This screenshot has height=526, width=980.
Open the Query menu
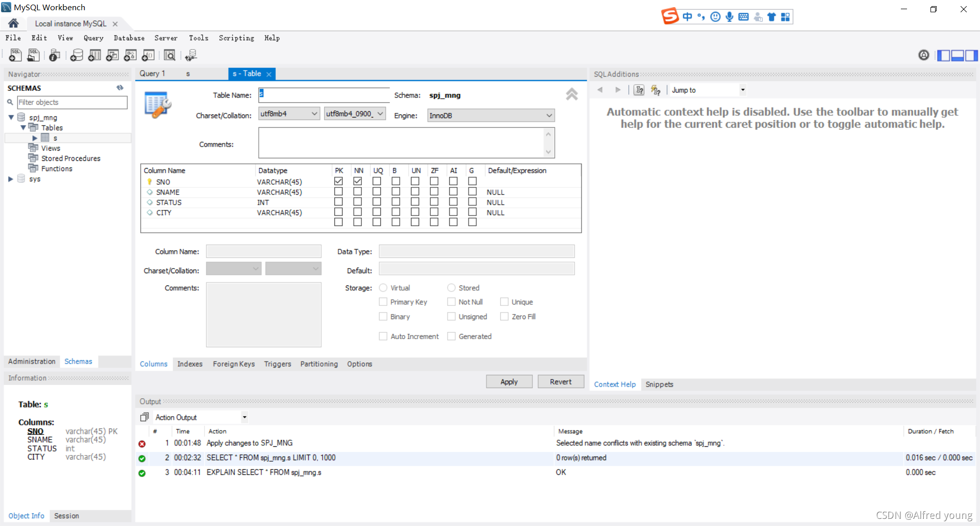click(x=93, y=38)
